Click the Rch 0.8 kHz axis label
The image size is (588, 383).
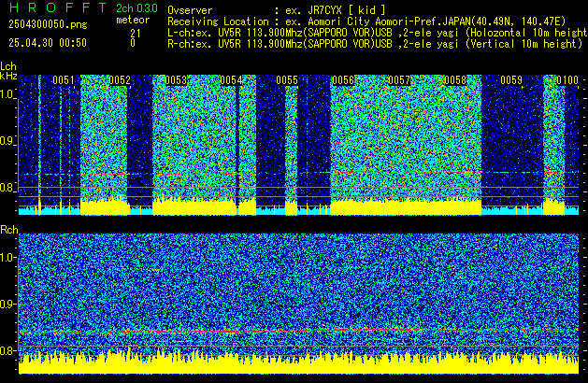[7, 350]
